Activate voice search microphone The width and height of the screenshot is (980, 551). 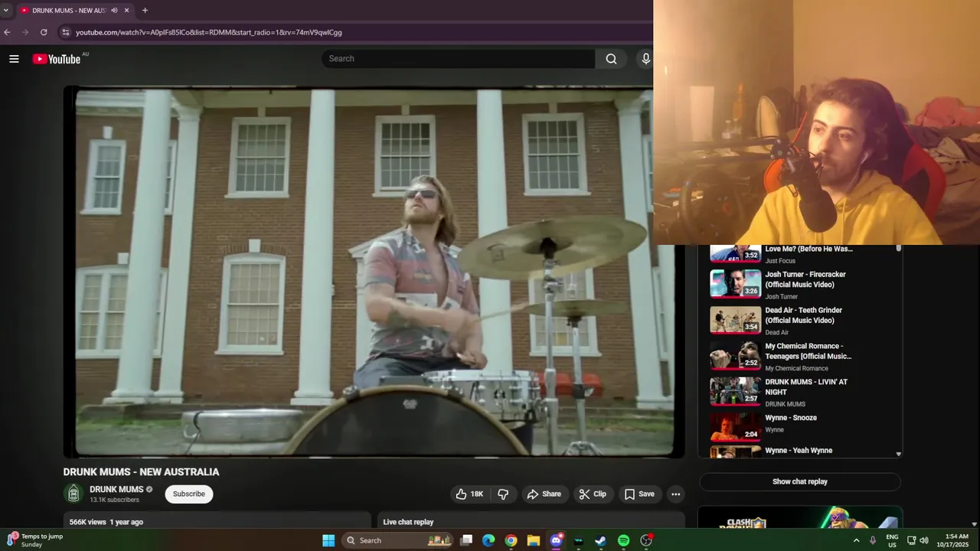(645, 59)
